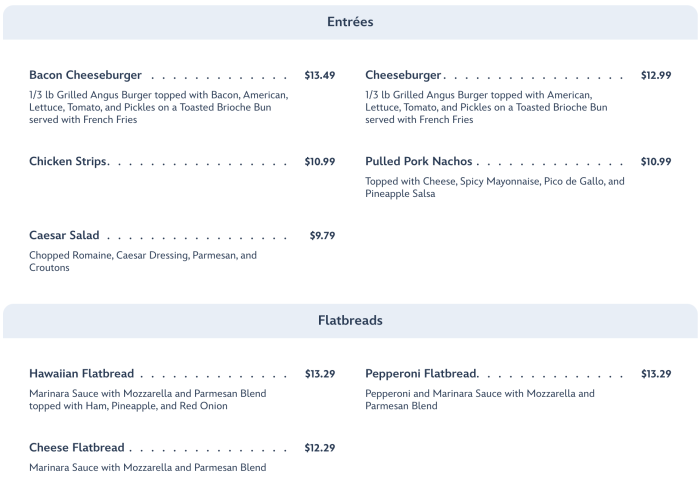Screen dimensions: 700x503
Task: Click the $12.29 Cheese Flatbread price
Action: click(x=320, y=447)
